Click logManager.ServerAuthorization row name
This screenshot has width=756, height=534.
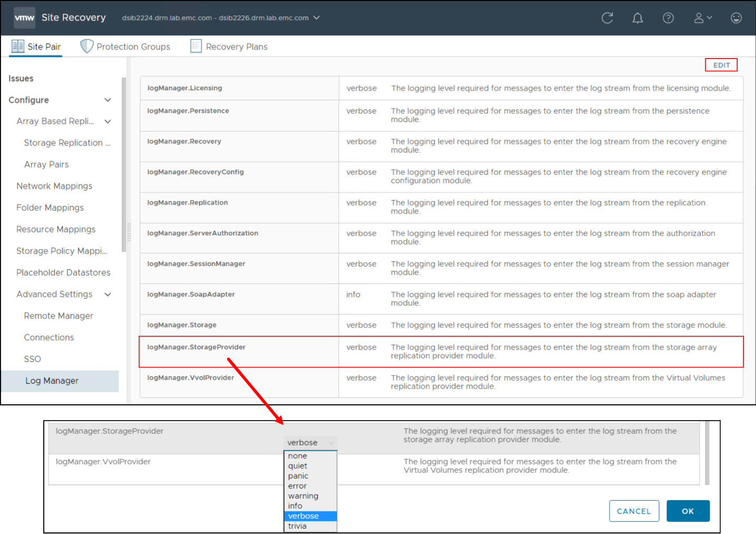point(203,233)
